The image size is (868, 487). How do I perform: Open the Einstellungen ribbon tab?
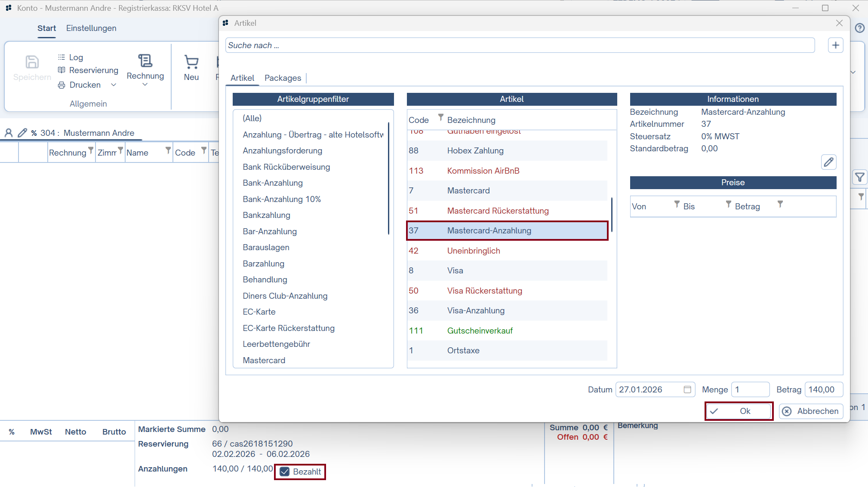click(91, 28)
